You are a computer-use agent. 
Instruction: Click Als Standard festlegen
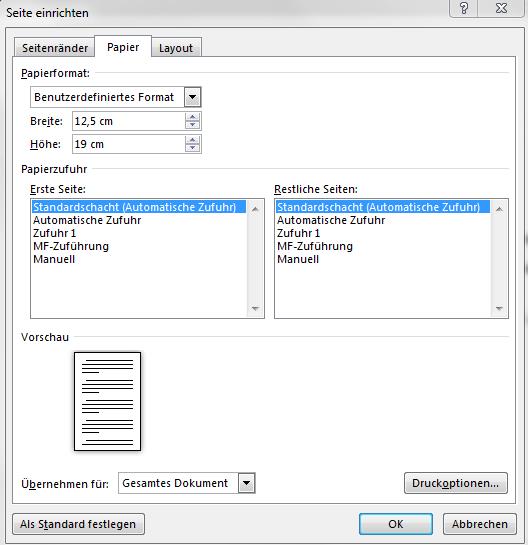pos(78,524)
